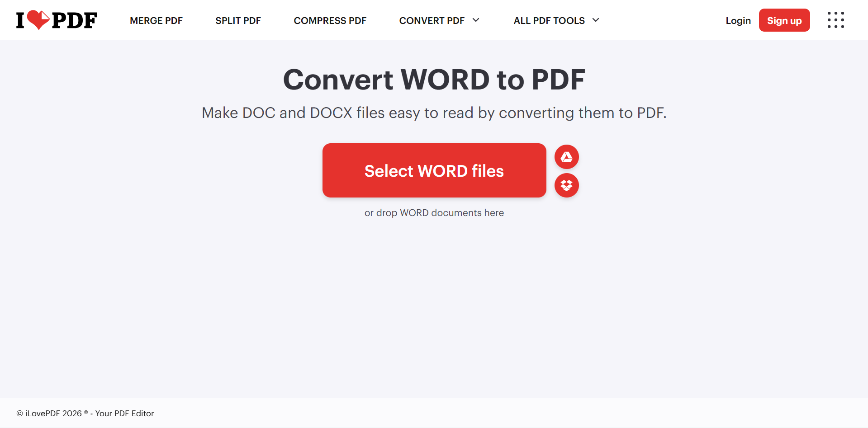Click 'or drop WORD documents here' text
Screen dimensions: 868x428
tap(434, 213)
